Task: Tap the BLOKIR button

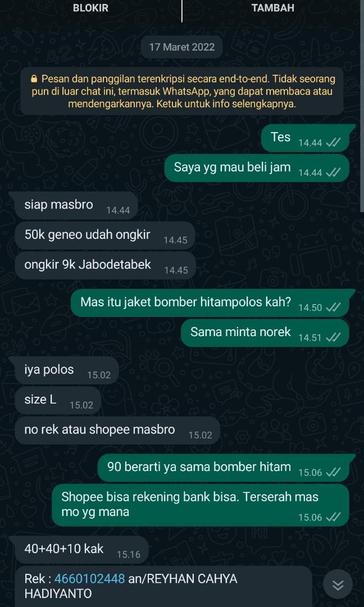Action: [x=90, y=8]
